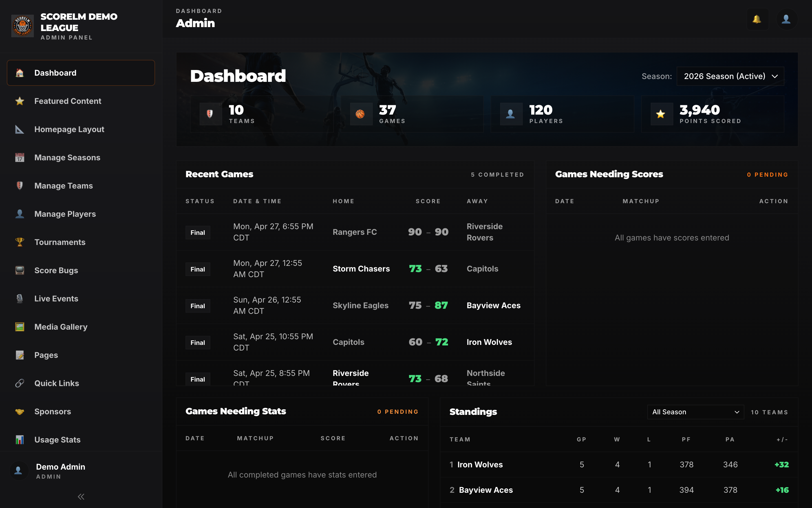Screen dimensions: 812x508
Task: Click the Live Events microphone icon
Action: coord(20,299)
